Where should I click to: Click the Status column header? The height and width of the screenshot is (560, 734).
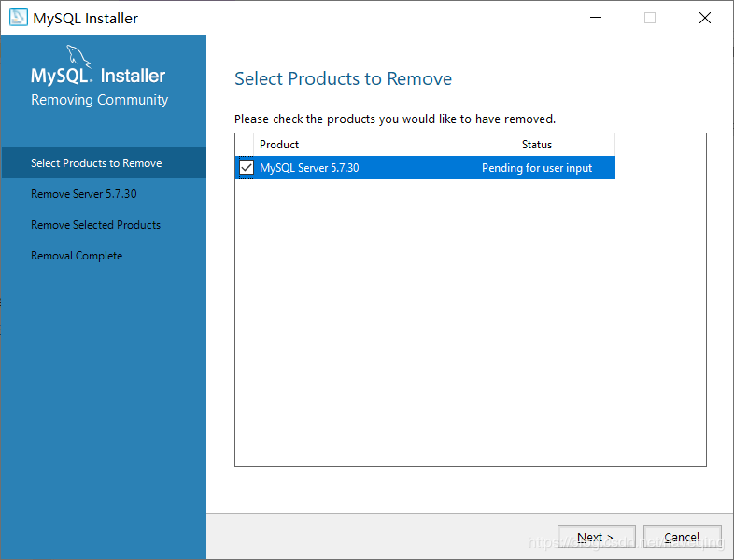pos(537,145)
